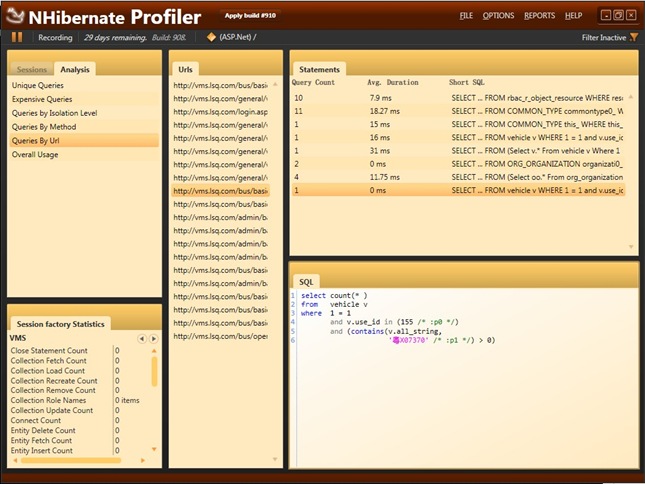This screenshot has width=645, height=484.
Task: Select the vms.lsq.com/login.asp url
Action: click(220, 112)
